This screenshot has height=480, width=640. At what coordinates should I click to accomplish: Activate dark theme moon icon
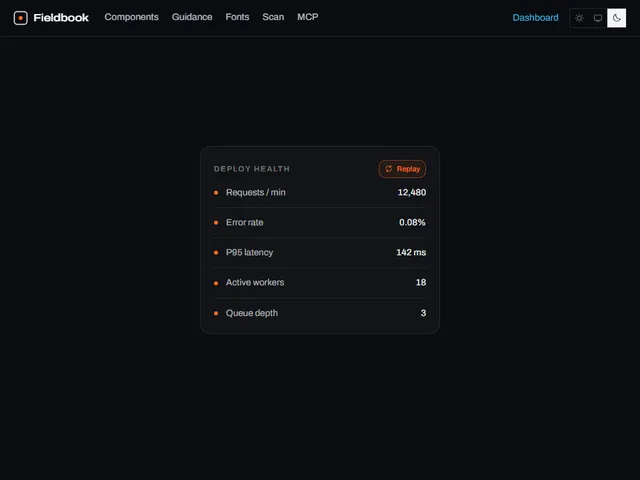616,18
